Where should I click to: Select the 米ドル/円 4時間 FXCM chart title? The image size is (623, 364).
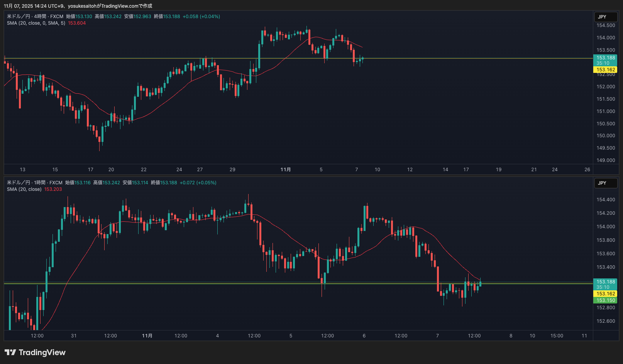click(x=35, y=17)
